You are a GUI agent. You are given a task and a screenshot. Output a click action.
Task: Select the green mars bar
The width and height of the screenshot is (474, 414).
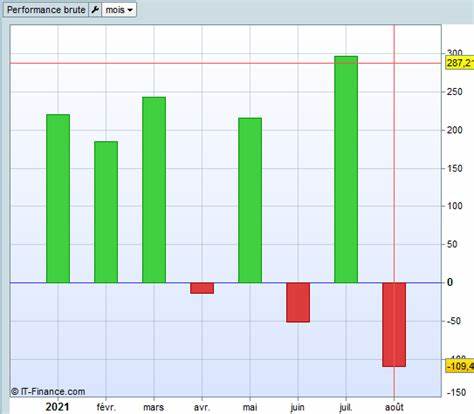[154, 190]
